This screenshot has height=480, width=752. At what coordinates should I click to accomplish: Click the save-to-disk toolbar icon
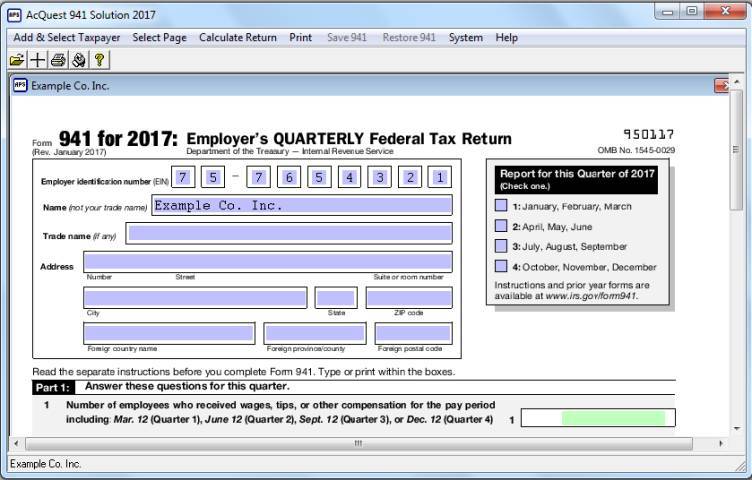(79, 60)
